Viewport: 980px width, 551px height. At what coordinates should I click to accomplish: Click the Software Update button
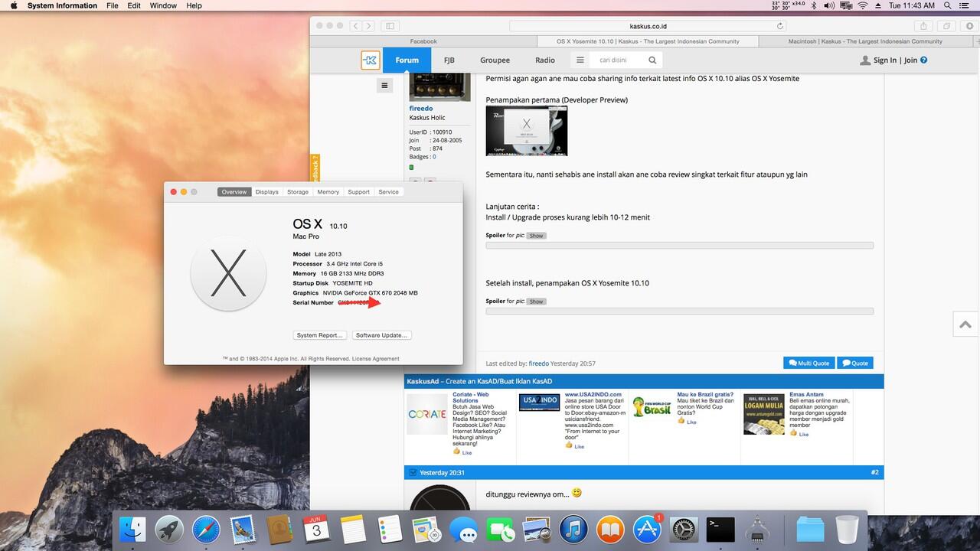pyautogui.click(x=382, y=335)
